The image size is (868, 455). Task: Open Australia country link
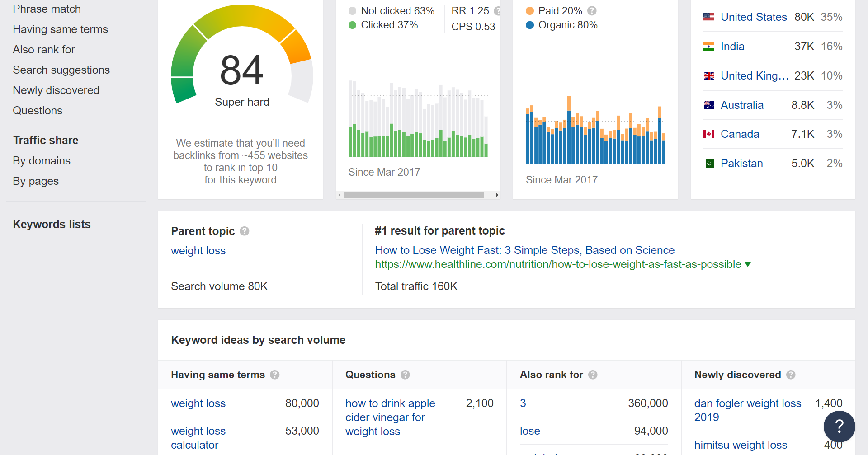tap(742, 105)
